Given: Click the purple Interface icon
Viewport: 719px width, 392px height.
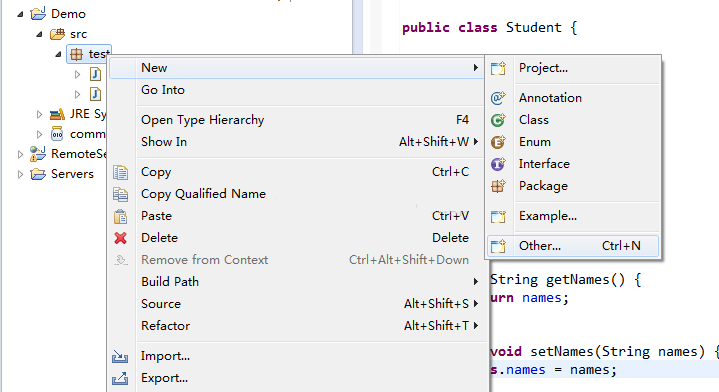Looking at the screenshot, I should pos(498,164).
